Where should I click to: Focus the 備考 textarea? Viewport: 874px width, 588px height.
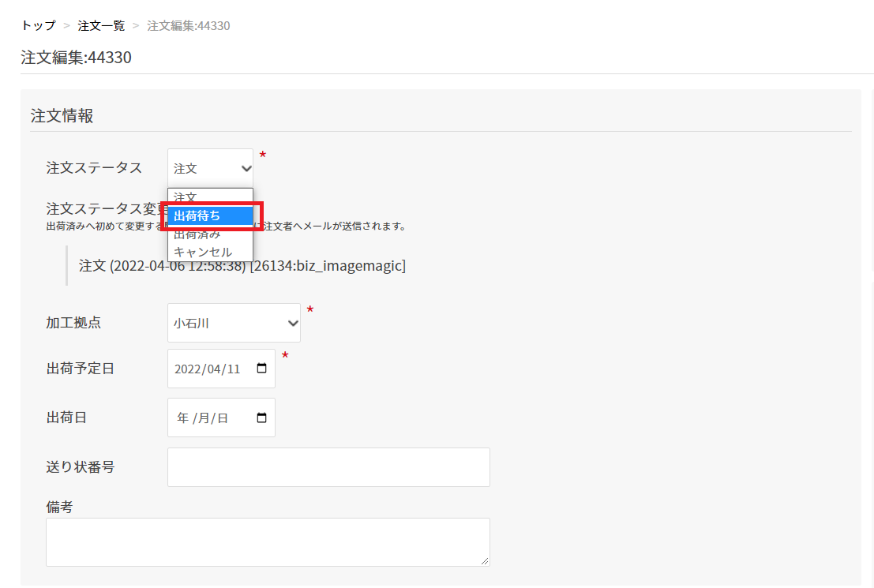tap(268, 541)
